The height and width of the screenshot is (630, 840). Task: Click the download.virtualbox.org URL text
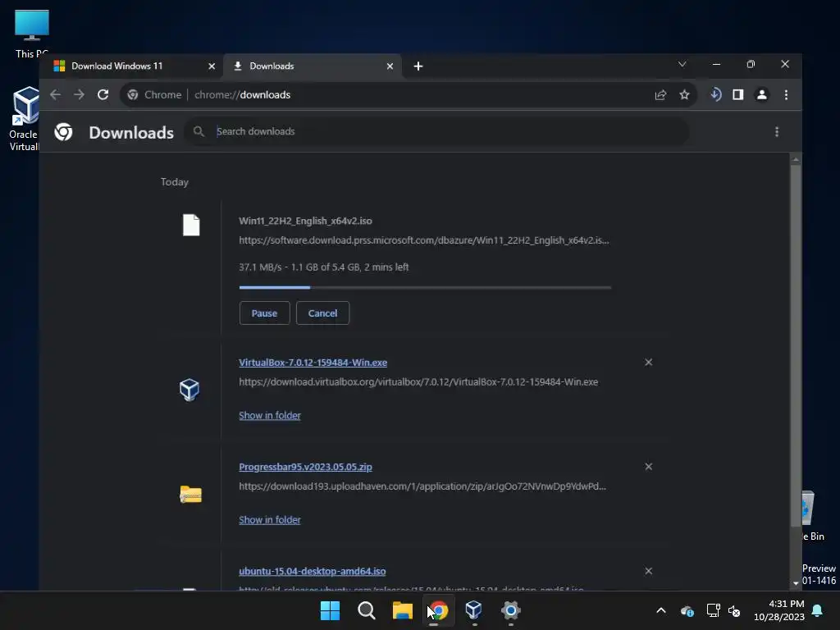(418, 382)
